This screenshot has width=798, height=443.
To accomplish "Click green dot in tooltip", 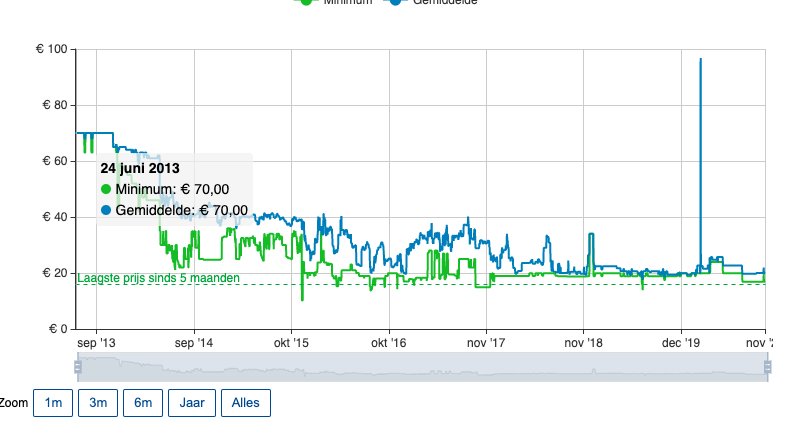I will 106,189.
